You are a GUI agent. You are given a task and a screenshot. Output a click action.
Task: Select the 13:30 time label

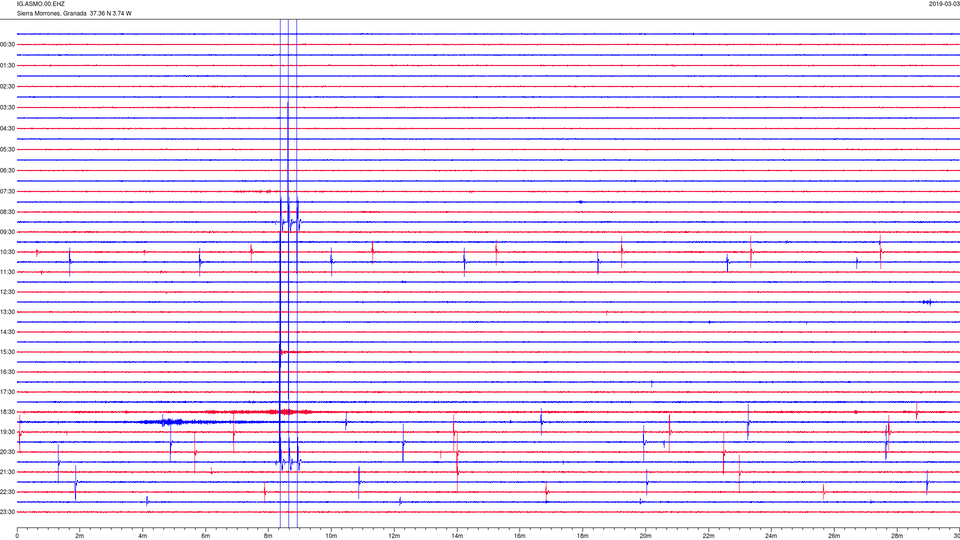coord(7,312)
